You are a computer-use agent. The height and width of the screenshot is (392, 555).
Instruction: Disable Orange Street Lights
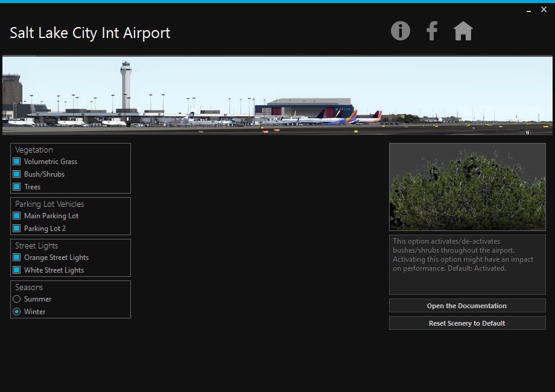coord(17,257)
